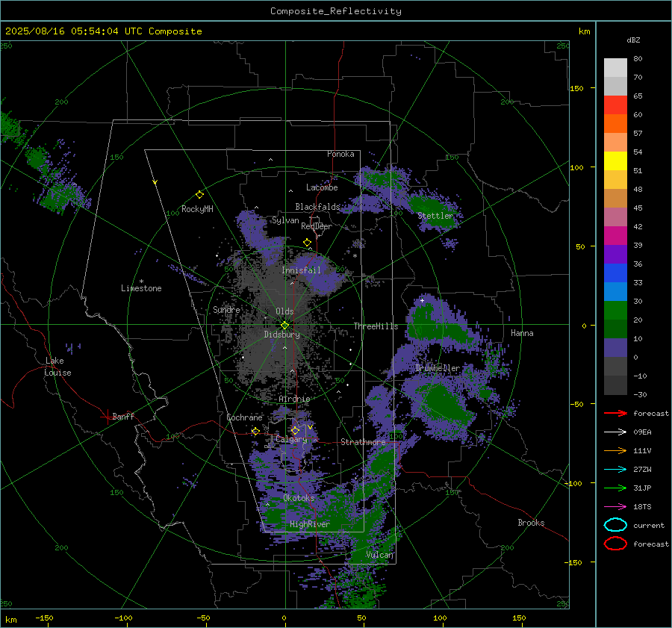Click the 80 dBZ scale value
The width and height of the screenshot is (672, 628).
638,58
